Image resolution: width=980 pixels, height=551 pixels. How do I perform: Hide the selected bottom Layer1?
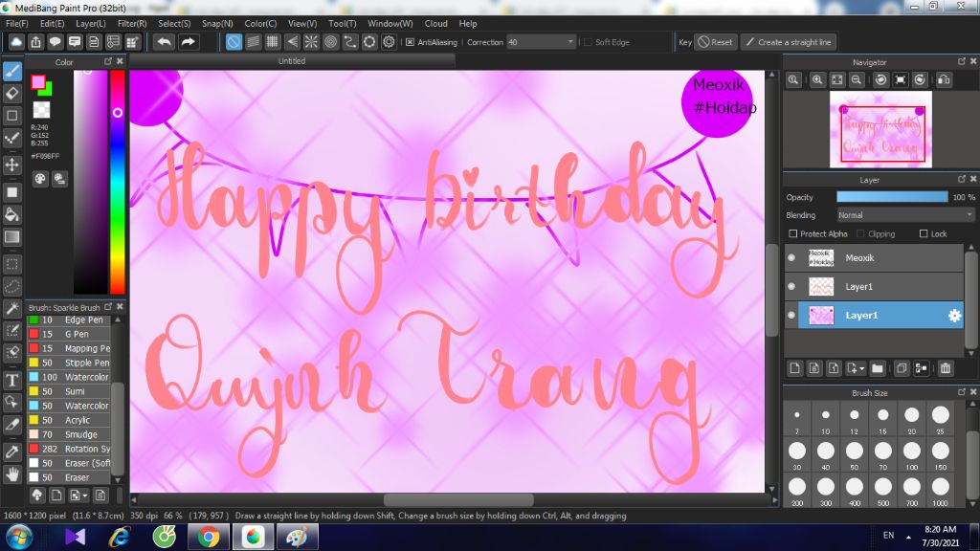791,316
